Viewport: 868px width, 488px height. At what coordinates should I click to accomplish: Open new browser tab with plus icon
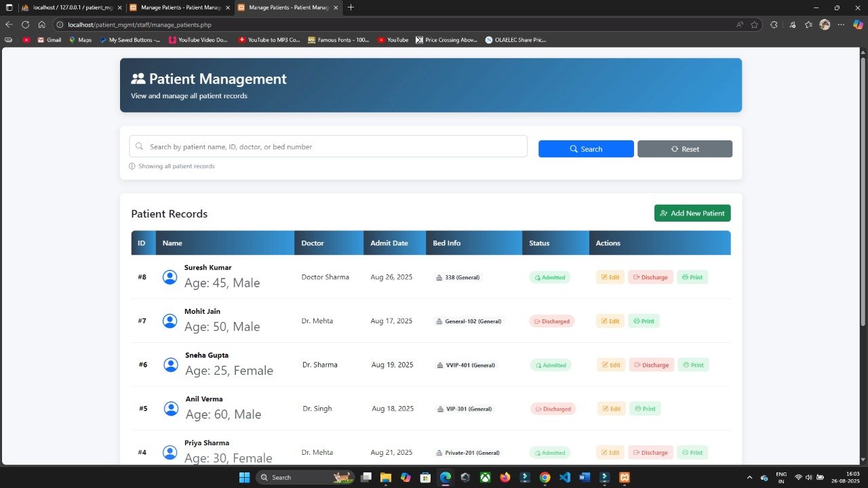pos(351,7)
